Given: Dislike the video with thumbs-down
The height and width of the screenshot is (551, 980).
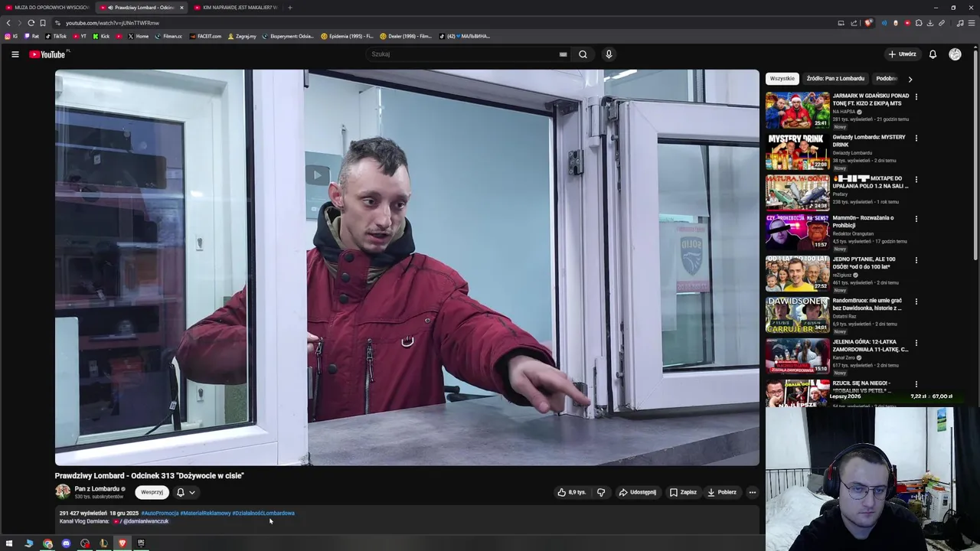Looking at the screenshot, I should point(601,492).
